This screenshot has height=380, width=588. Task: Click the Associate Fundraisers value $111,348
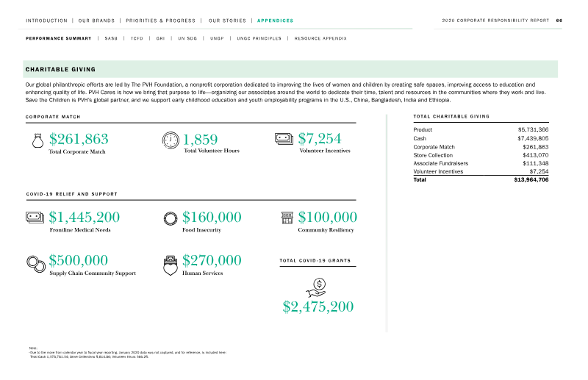tap(536, 164)
